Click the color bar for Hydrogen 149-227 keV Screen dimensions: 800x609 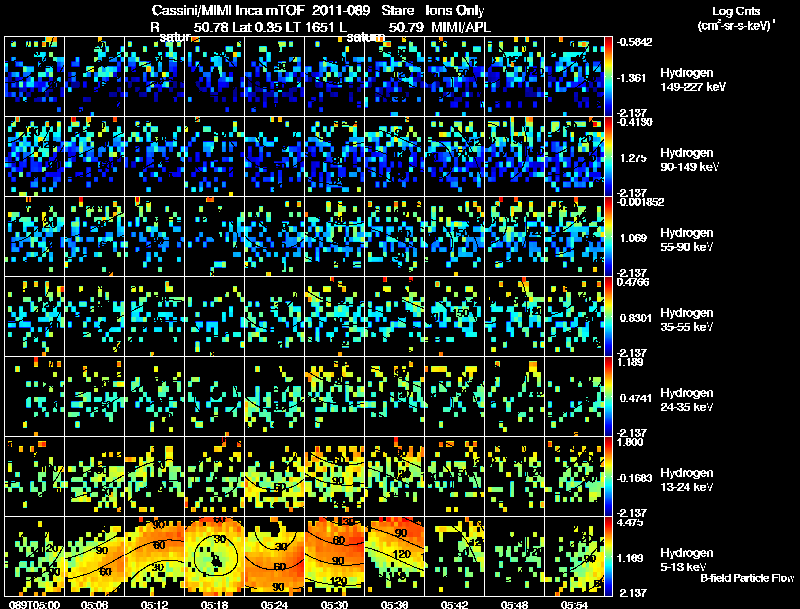click(608, 76)
